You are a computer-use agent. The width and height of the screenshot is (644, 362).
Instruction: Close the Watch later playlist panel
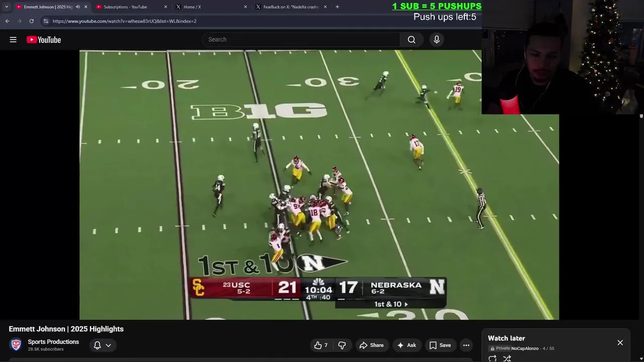[620, 342]
